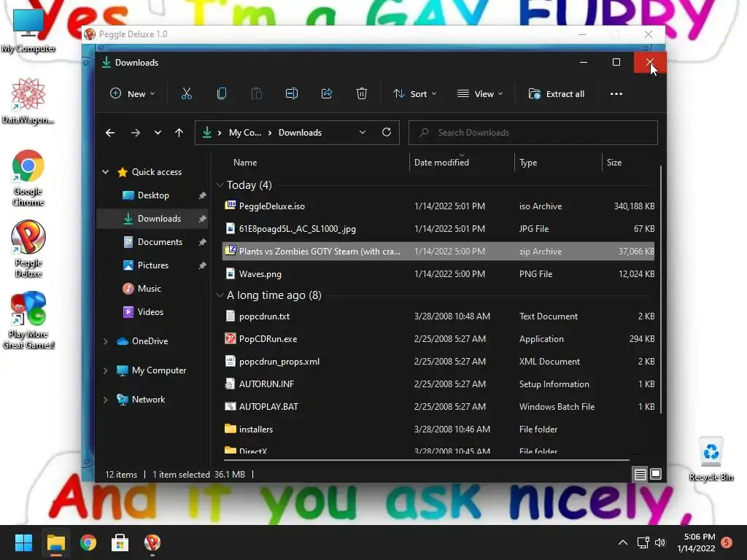Collapse the Quick access tree node

(x=105, y=172)
